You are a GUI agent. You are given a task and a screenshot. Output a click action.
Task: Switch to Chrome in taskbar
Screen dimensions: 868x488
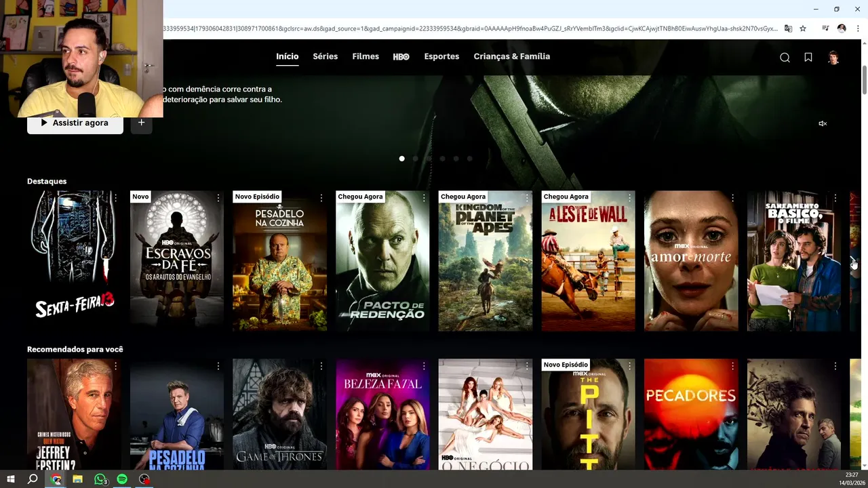(56, 479)
